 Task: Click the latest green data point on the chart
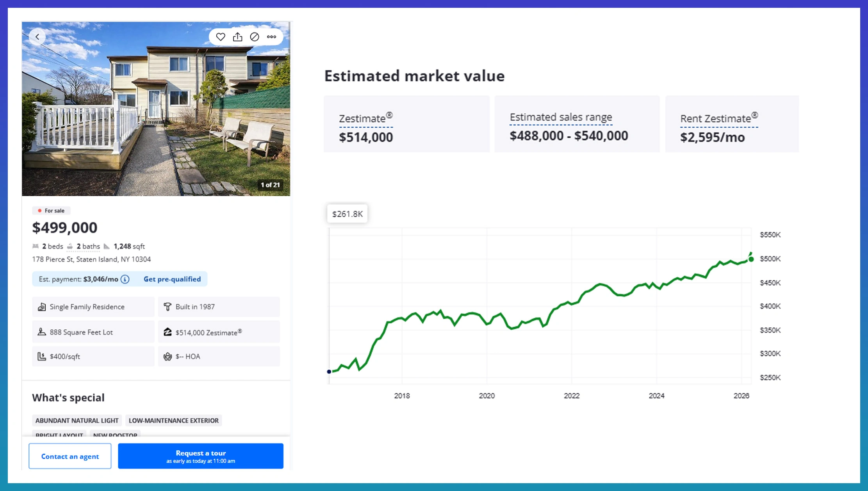(x=751, y=259)
